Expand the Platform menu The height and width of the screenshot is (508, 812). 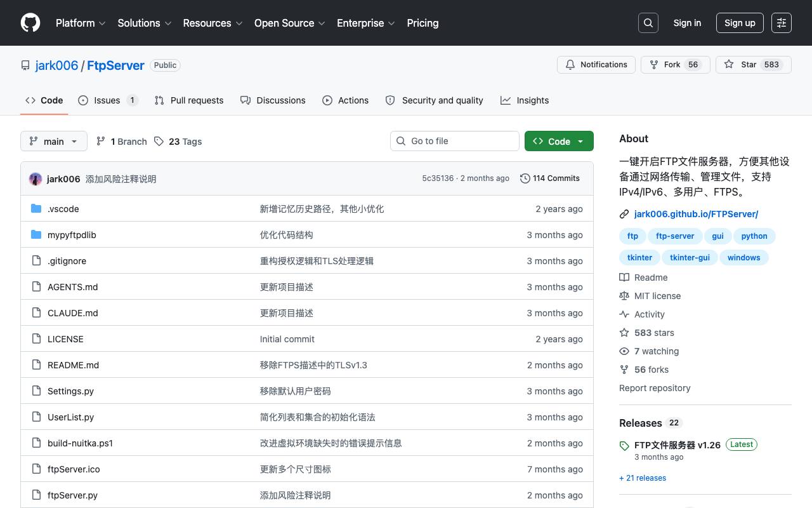coord(81,23)
